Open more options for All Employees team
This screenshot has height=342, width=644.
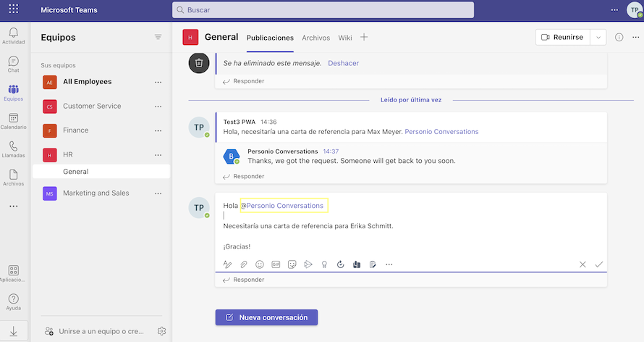coord(158,82)
